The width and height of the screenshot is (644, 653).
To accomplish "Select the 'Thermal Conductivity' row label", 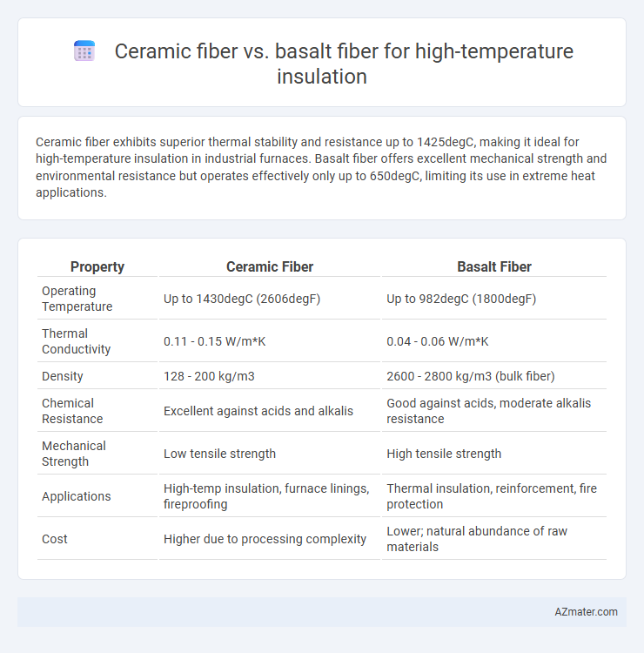I will pyautogui.click(x=77, y=341).
